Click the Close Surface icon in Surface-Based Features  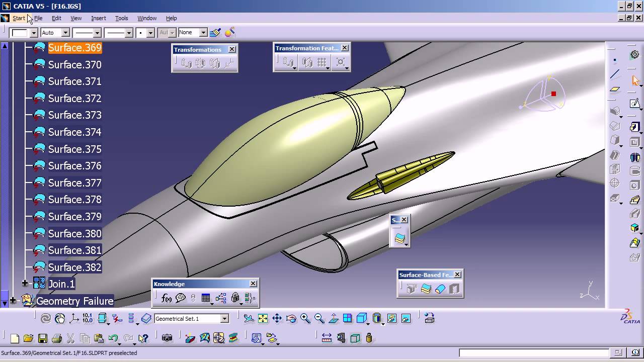pyautogui.click(x=440, y=289)
